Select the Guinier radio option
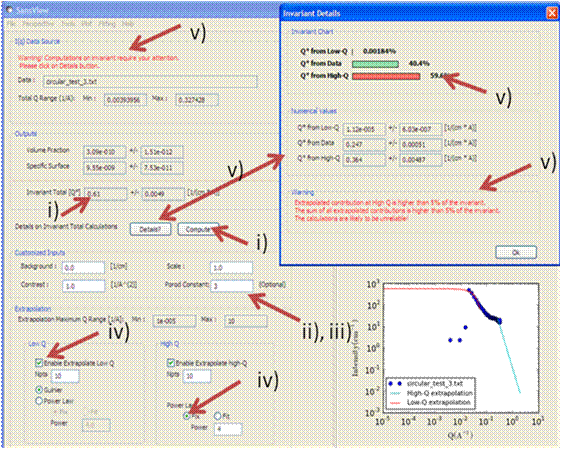Viewport: 572px width, 449px height. [39, 390]
